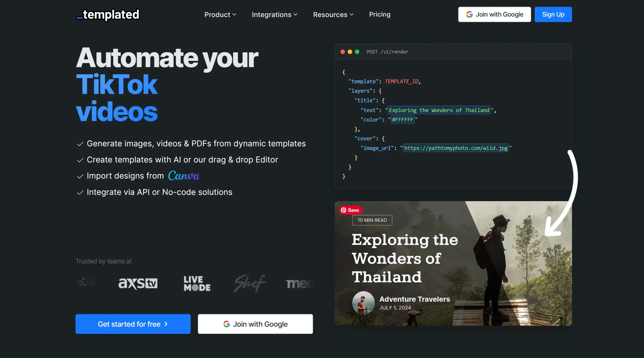Screen dimensions: 644x358
Task: Click the axs tv logo
Action: coord(138,283)
